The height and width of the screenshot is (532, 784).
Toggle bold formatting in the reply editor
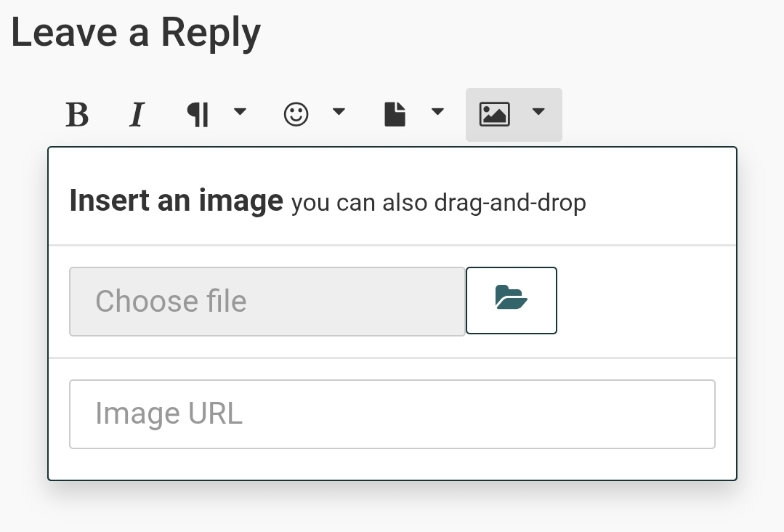coord(78,115)
